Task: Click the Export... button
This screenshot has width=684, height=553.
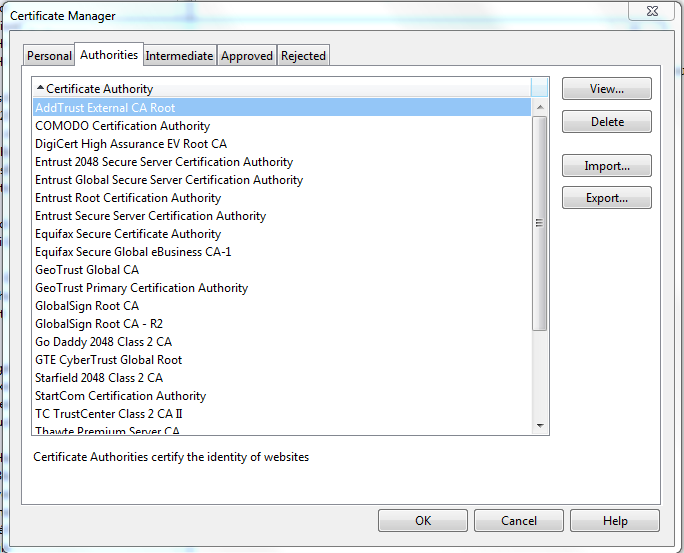Action: [x=607, y=198]
